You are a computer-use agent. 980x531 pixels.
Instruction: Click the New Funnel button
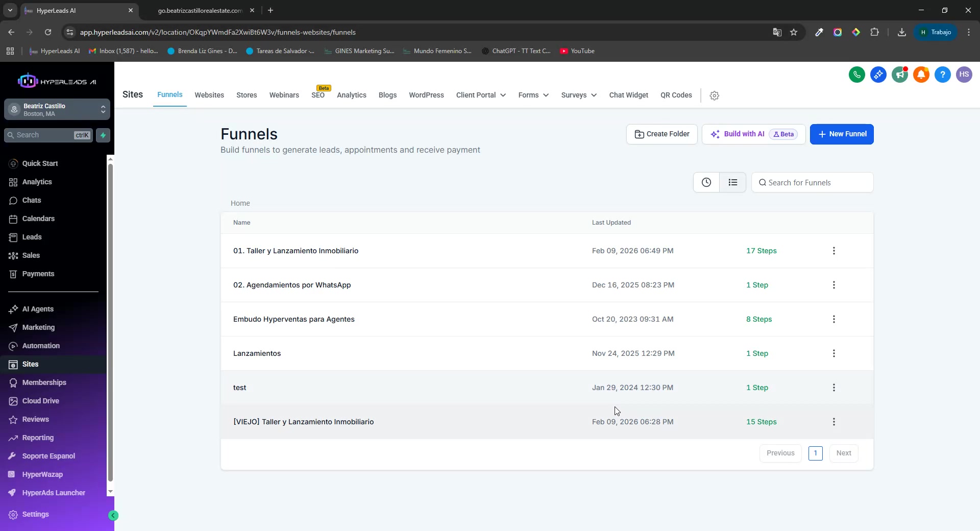pos(842,134)
